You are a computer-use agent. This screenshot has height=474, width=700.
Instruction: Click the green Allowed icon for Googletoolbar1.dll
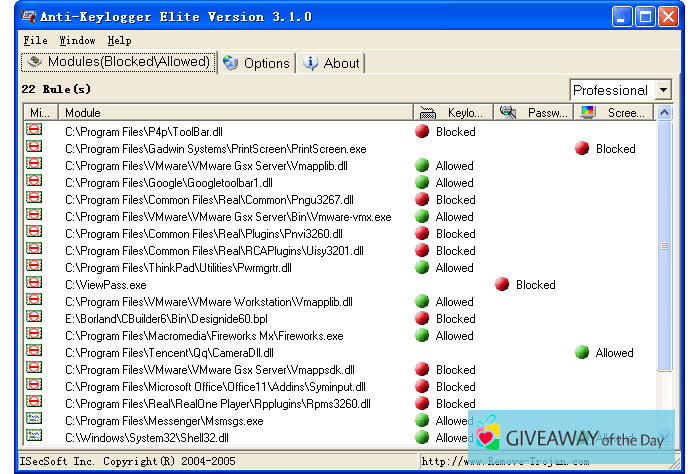tap(421, 183)
